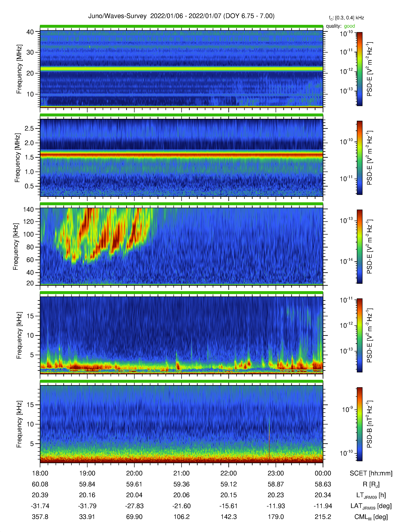Click the 00:00 end time label
The width and height of the screenshot is (411, 532).
pos(323,473)
